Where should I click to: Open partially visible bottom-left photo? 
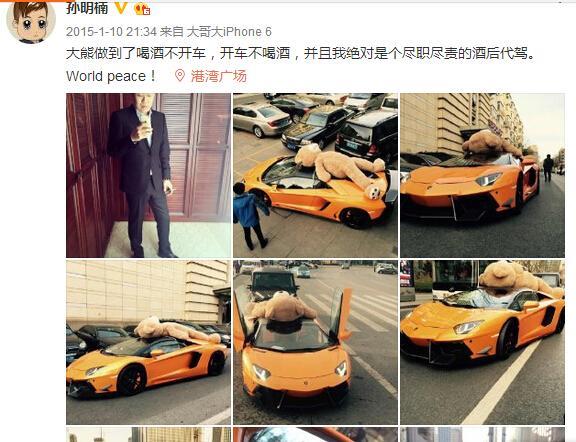(x=148, y=435)
